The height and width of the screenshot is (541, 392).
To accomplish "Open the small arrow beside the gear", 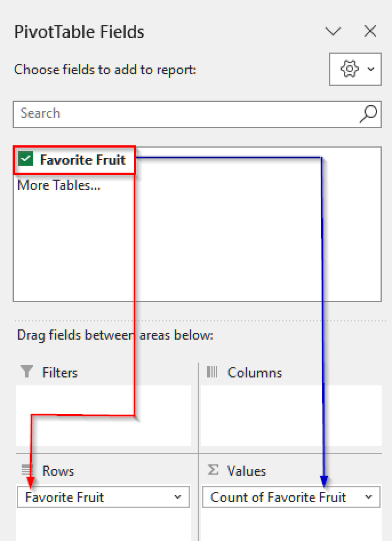I will [x=371, y=69].
